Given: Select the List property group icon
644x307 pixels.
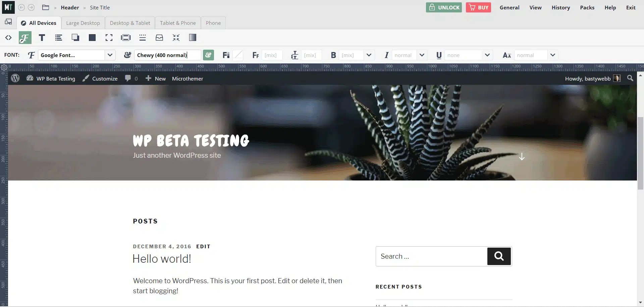Looking at the screenshot, I should click(59, 38).
